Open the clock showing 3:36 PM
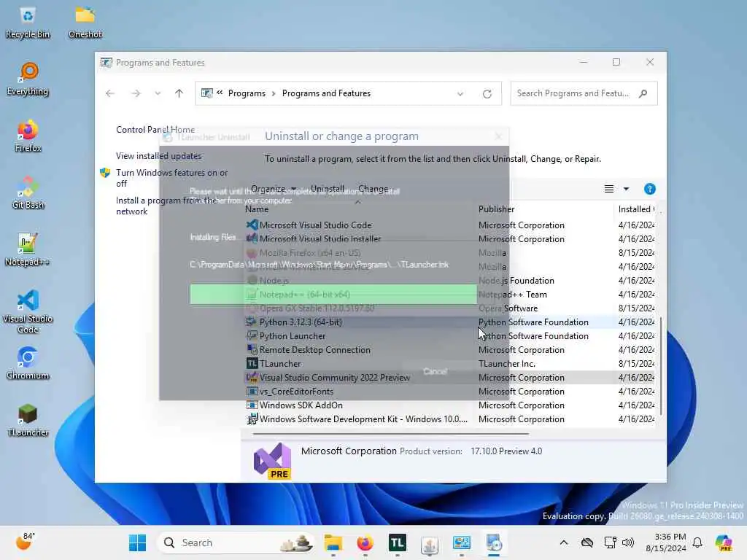 (666, 542)
